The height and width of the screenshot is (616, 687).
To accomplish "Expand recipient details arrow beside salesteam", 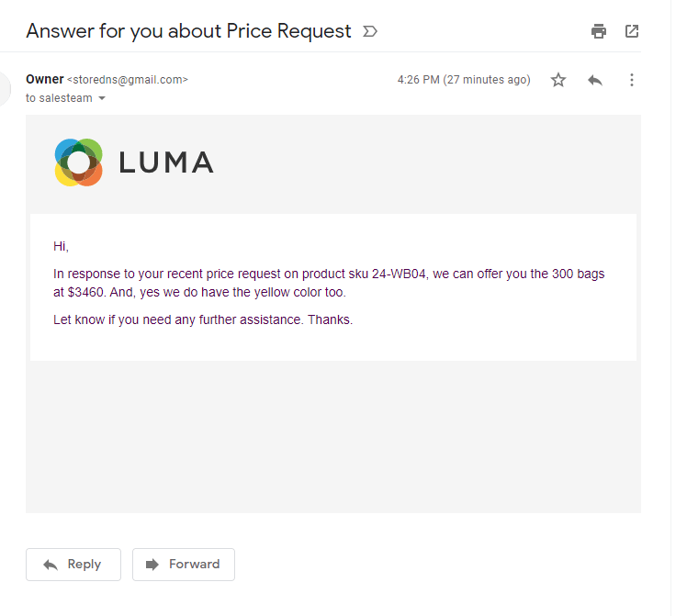I will pos(102,98).
